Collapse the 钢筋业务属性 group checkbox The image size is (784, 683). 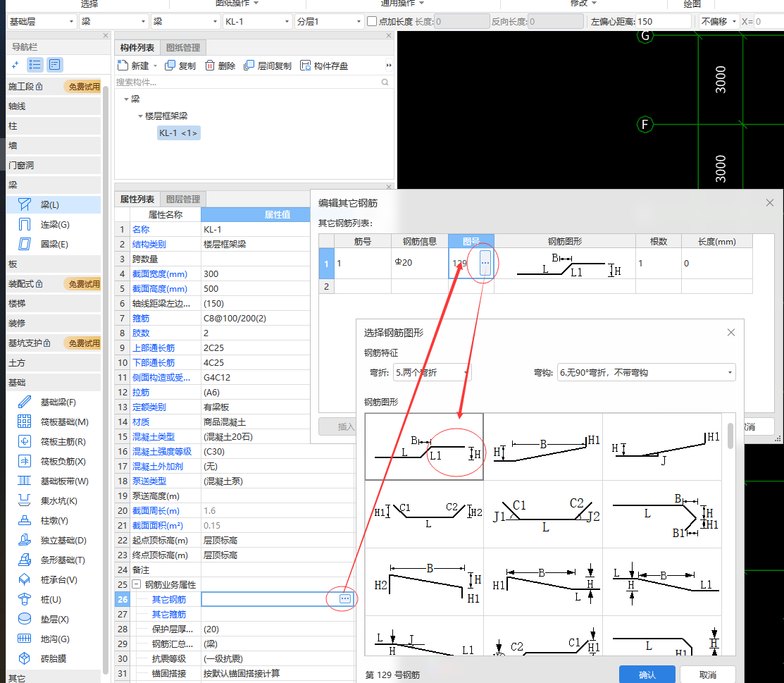(x=137, y=584)
